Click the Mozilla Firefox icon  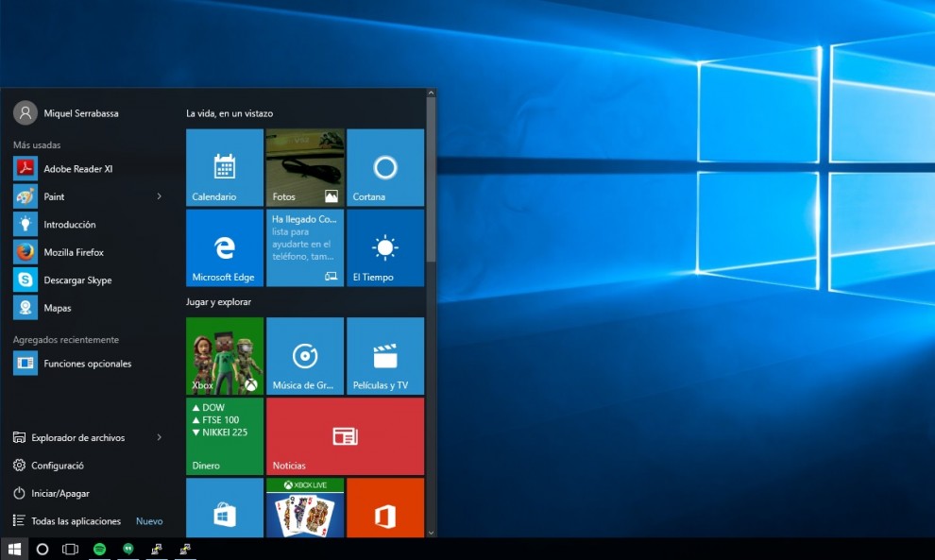(25, 252)
